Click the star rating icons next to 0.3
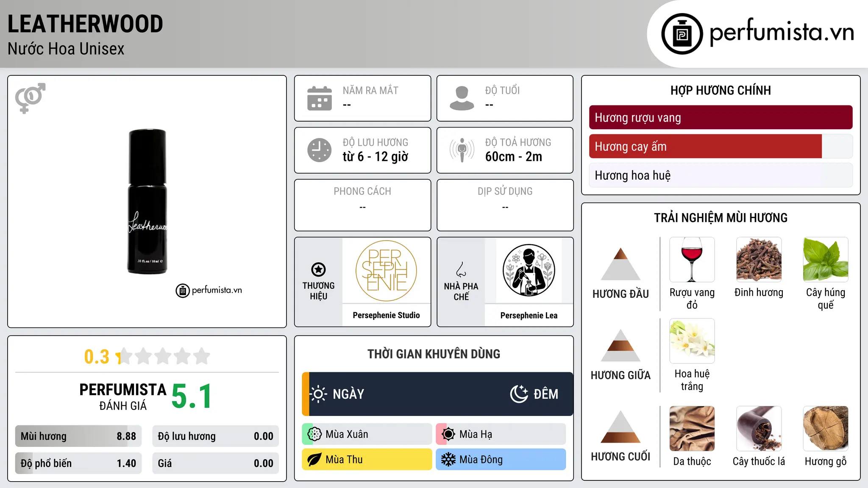This screenshot has height=488, width=868. (x=164, y=356)
